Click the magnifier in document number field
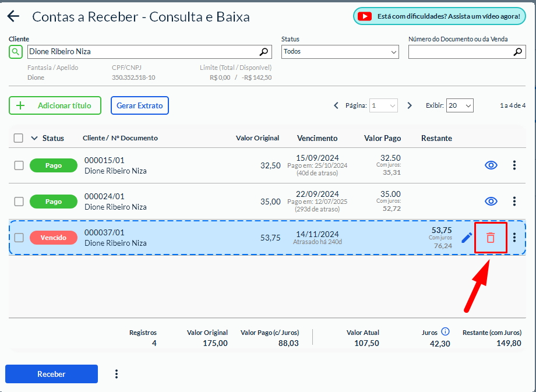This screenshot has height=392, width=536. (x=517, y=52)
